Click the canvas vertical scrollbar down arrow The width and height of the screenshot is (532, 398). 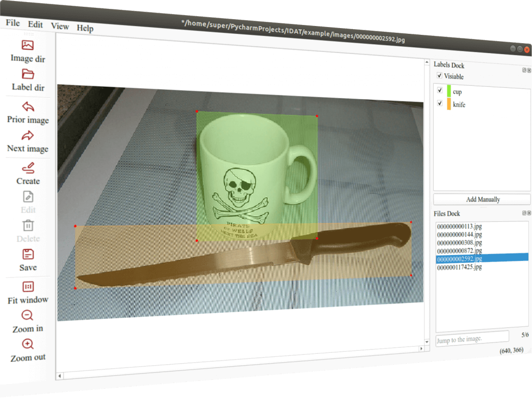pos(427,342)
